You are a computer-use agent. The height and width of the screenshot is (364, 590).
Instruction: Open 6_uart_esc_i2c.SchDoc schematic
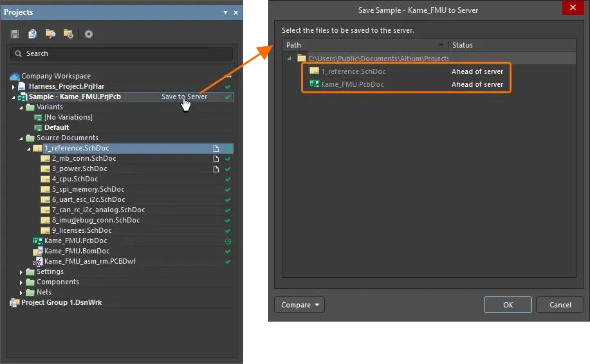click(88, 199)
